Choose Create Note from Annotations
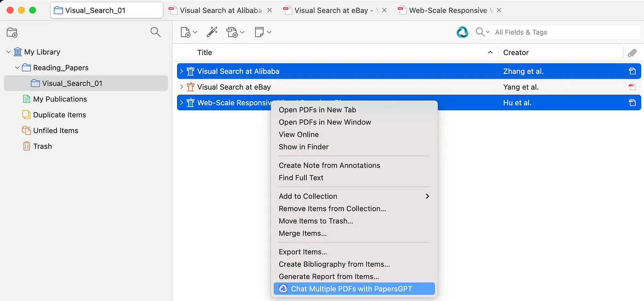Image resolution: width=644 pixels, height=301 pixels. 354,165
